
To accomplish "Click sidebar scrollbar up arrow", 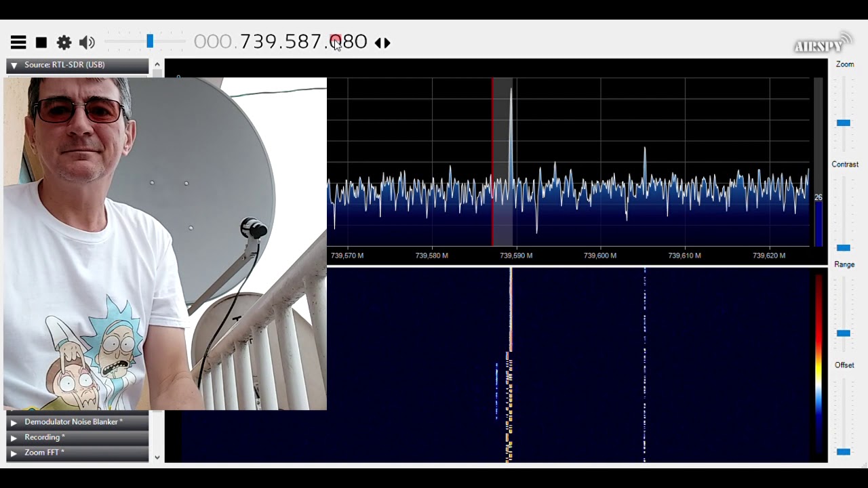I will point(157,64).
